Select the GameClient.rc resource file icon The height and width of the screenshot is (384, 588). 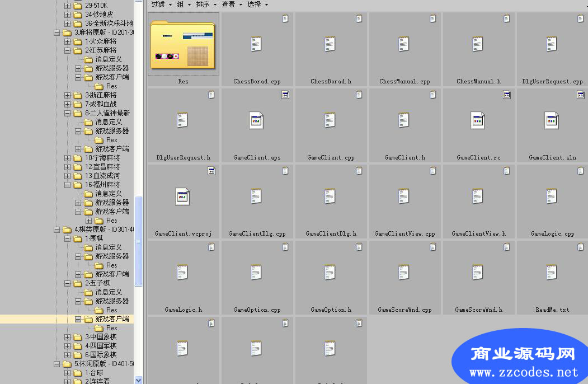(478, 120)
